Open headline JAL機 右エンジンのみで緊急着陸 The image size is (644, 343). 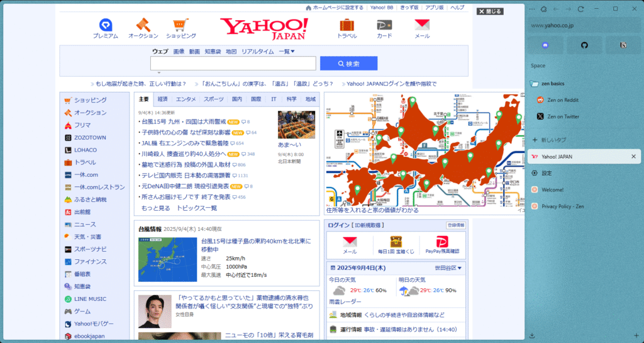[186, 143]
